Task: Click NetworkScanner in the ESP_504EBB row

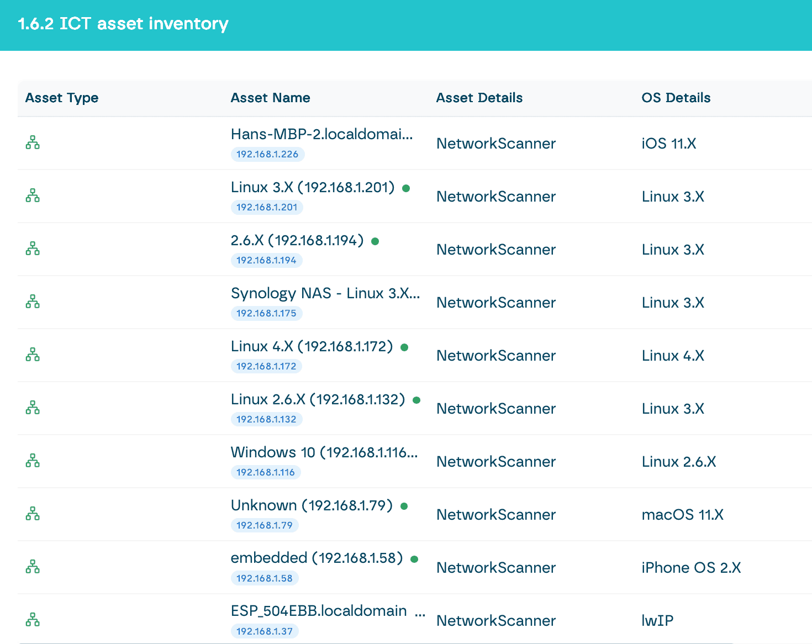Action: 496,621
